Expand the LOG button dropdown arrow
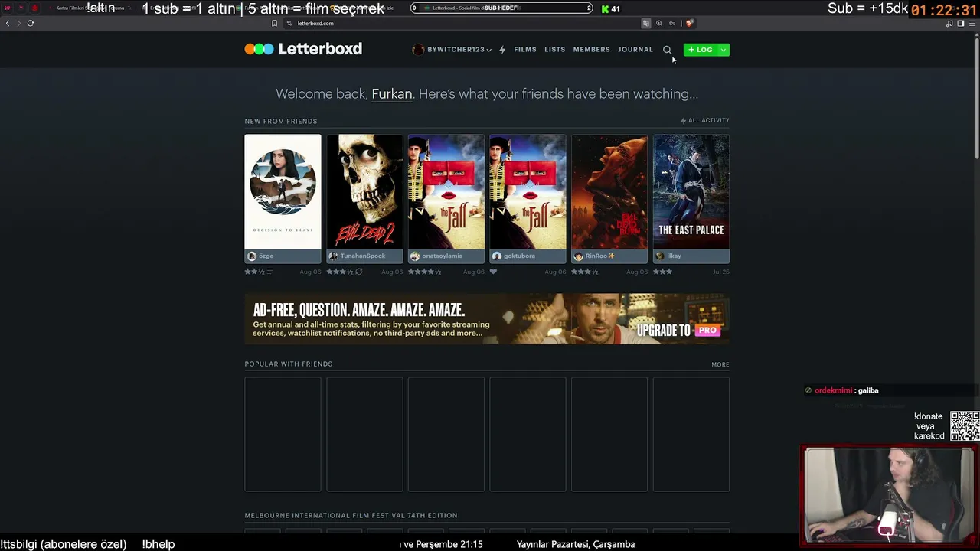Screen dimensions: 980x551 tap(723, 50)
